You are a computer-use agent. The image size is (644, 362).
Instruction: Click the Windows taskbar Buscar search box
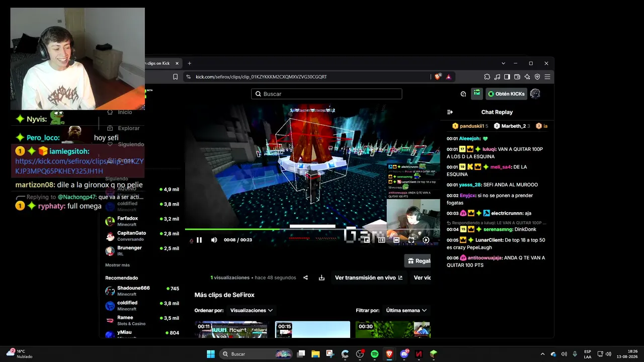coord(257,354)
